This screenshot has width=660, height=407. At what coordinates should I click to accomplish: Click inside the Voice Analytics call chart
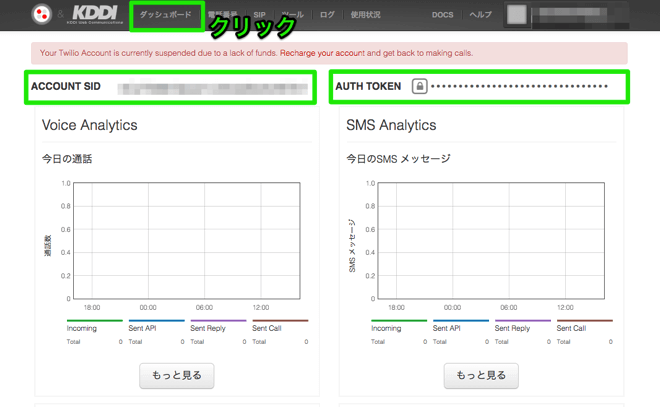pyautogui.click(x=187, y=241)
